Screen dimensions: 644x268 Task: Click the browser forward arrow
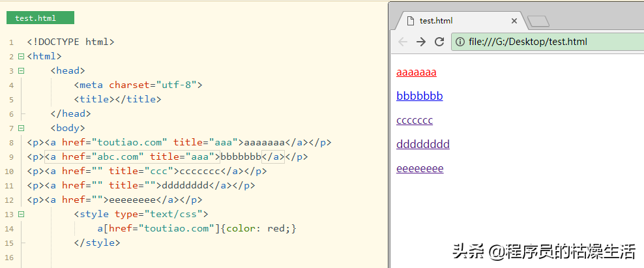pyautogui.click(x=421, y=42)
